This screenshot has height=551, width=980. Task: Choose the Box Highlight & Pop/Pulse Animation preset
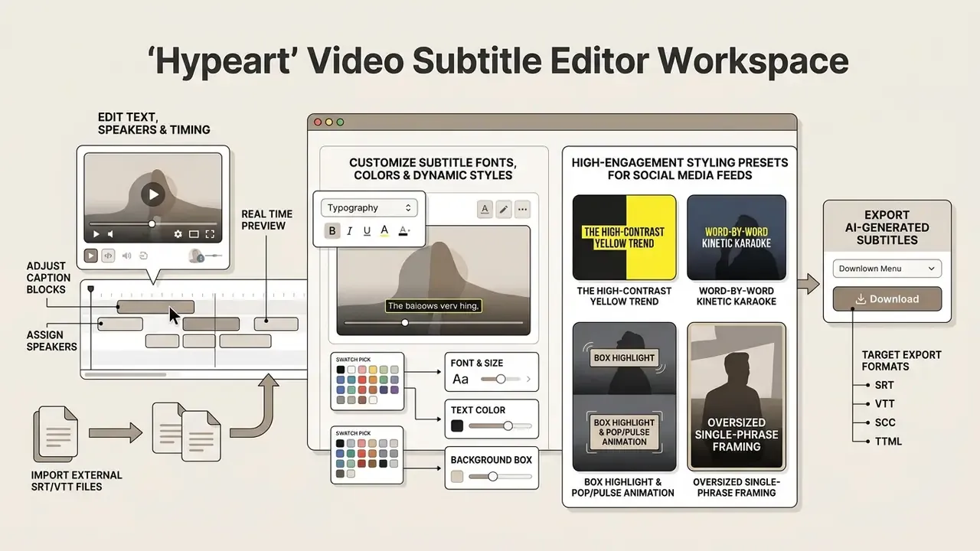624,396
